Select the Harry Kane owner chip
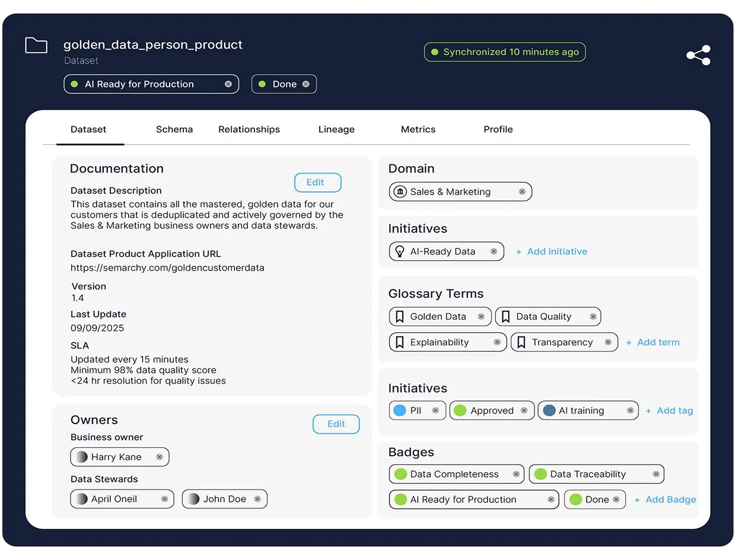This screenshot has height=560, width=745. tap(120, 457)
